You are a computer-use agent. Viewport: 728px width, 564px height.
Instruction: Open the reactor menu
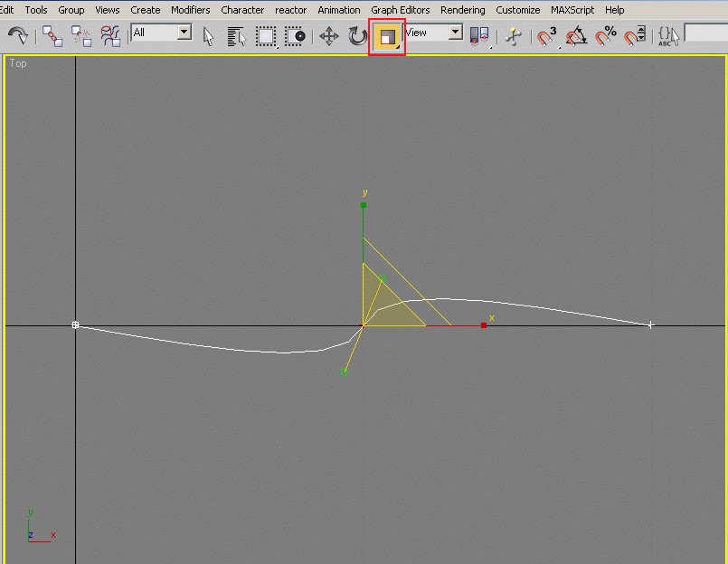(290, 10)
